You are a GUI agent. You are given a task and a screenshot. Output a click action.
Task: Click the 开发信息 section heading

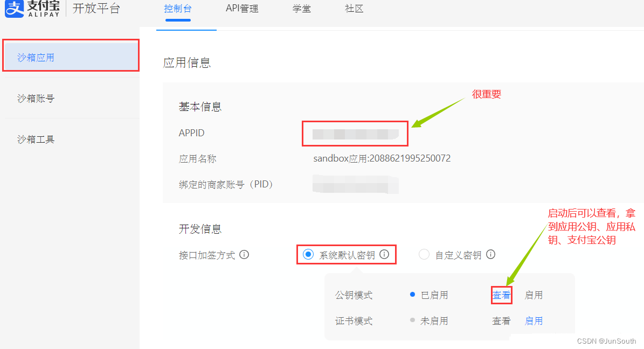pos(200,229)
